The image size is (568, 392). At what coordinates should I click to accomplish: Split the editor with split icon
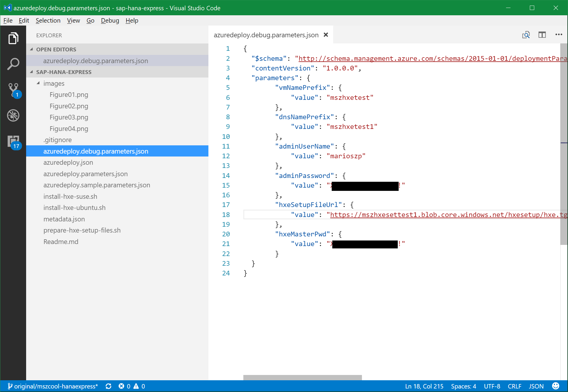pyautogui.click(x=542, y=35)
